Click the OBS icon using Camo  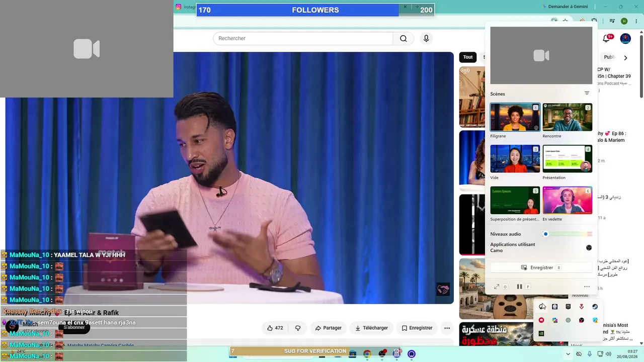click(589, 247)
